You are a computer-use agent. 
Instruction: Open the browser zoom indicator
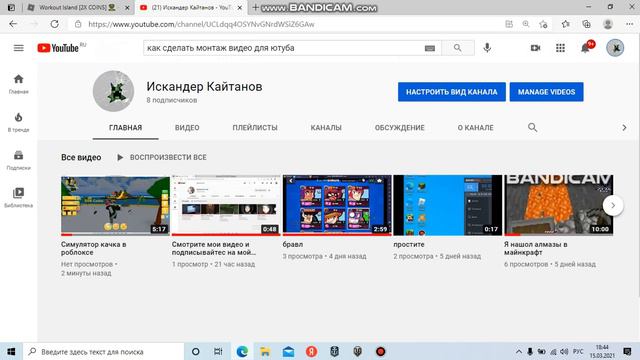[x=526, y=24]
